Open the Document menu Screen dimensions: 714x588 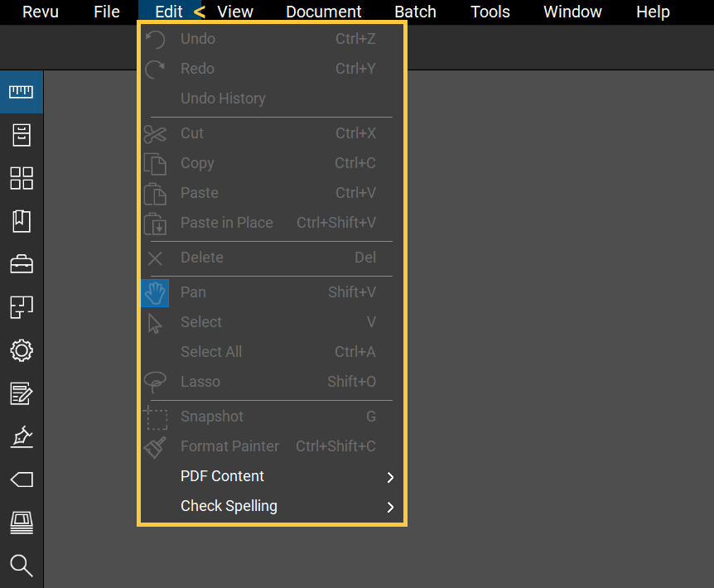[x=323, y=12]
